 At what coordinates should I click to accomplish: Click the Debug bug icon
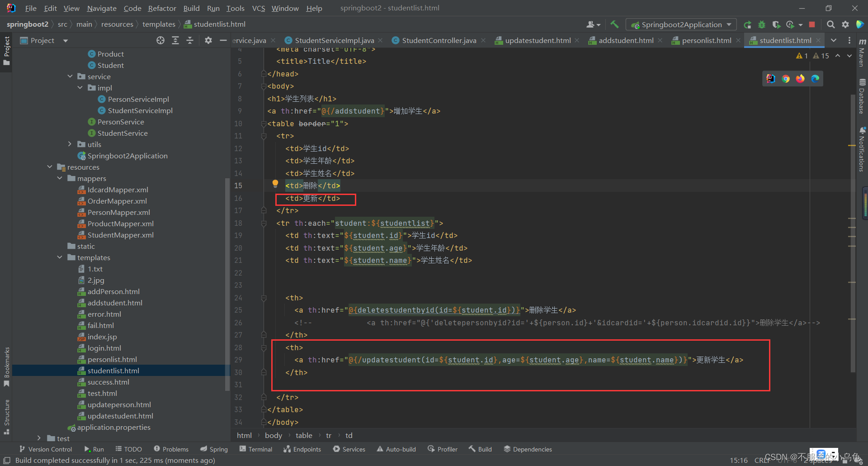[762, 24]
